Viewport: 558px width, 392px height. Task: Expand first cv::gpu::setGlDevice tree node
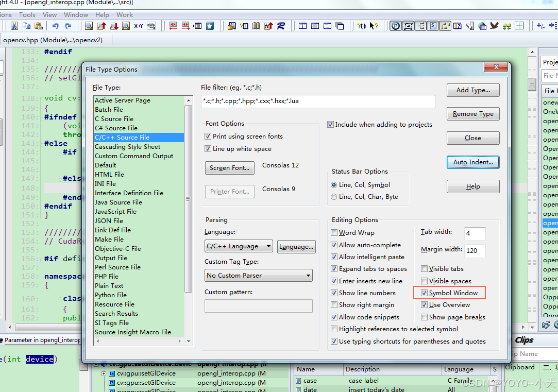104,373
